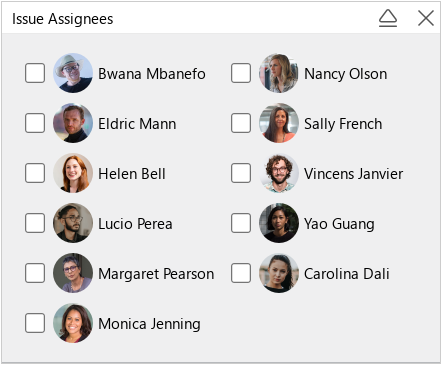This screenshot has height=365, width=442.
Task: Click Vincens Janvier's avatar picture
Action: point(279,173)
